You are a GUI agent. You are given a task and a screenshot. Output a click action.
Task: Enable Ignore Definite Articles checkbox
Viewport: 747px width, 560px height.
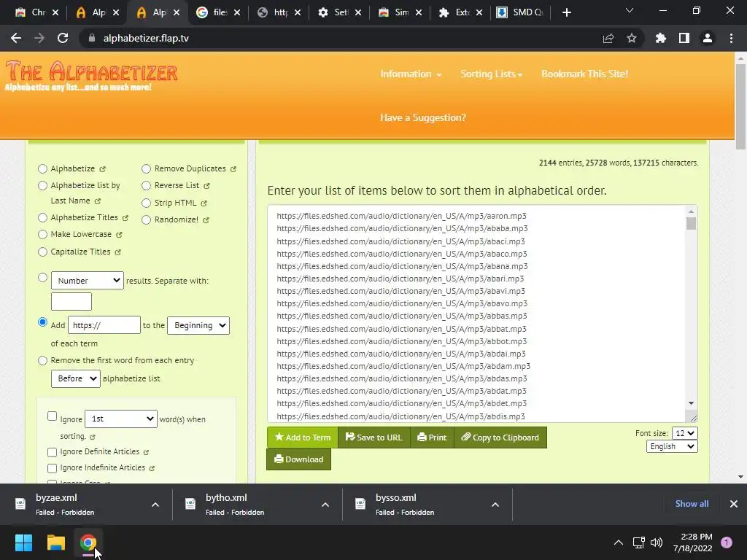click(x=53, y=452)
